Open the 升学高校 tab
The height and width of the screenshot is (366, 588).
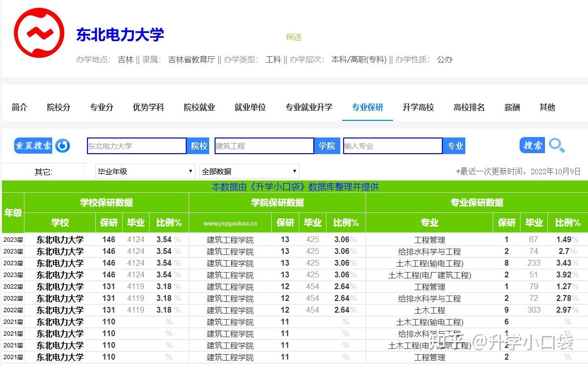click(418, 107)
